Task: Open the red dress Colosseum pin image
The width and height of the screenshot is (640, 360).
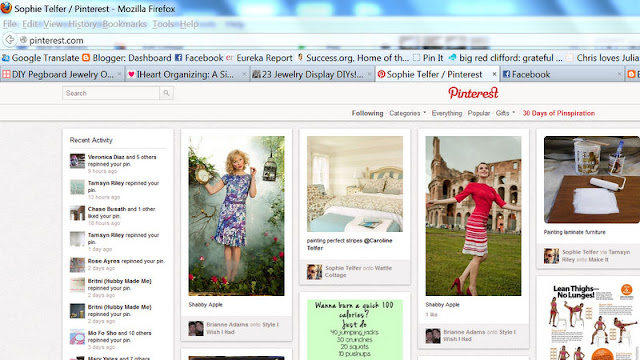Action: pos(473,216)
